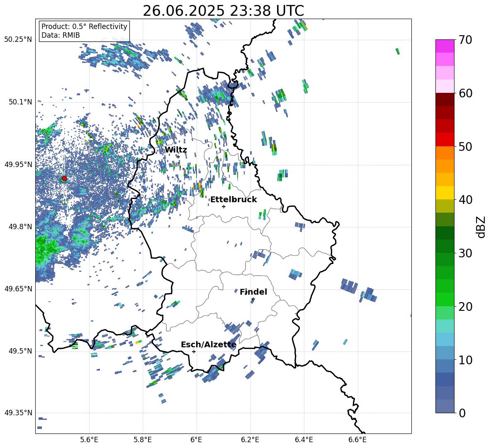This screenshot has width=491, height=448.
Task: Click the 49.95°N latitude label
Action: (x=18, y=164)
